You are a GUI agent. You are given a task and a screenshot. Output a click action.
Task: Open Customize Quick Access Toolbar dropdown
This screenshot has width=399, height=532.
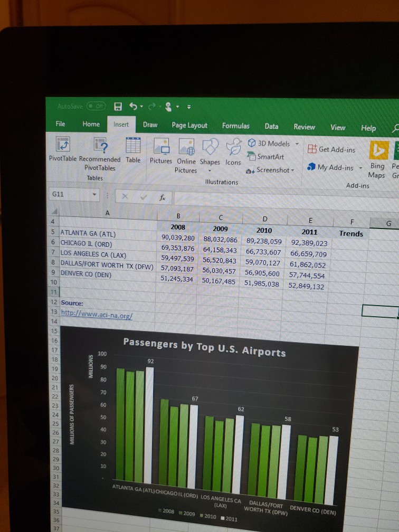click(x=188, y=107)
